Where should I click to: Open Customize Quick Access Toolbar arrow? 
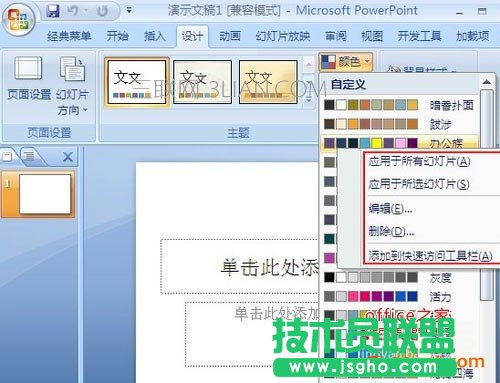(x=129, y=11)
